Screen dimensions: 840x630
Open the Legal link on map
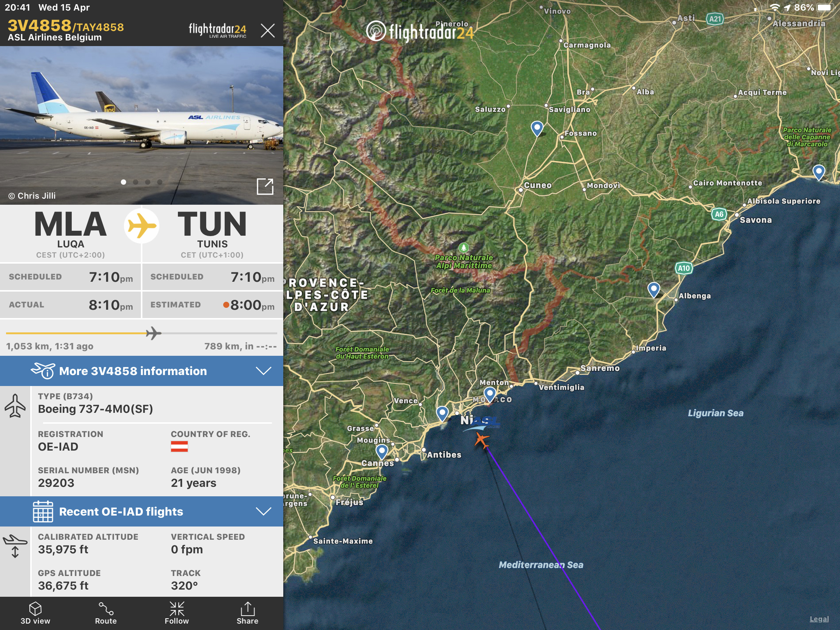pyautogui.click(x=819, y=619)
